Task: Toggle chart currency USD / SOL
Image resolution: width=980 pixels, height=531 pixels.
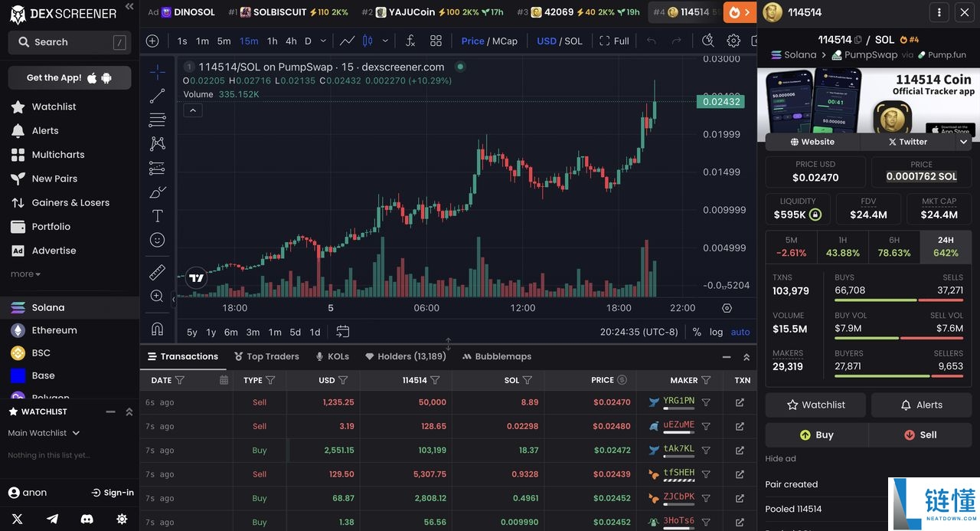Action: pos(560,41)
